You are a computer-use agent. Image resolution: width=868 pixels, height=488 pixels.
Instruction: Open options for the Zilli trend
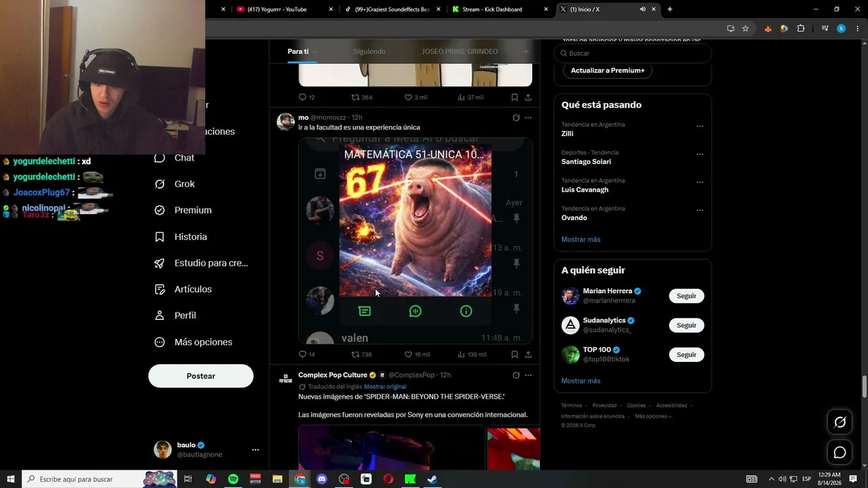700,126
